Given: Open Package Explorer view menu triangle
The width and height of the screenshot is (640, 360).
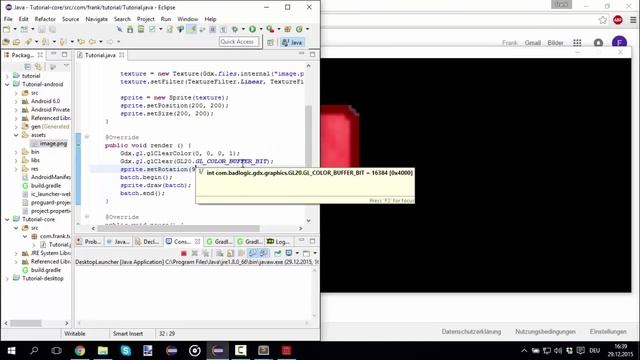Looking at the screenshot, I should (x=66, y=66).
